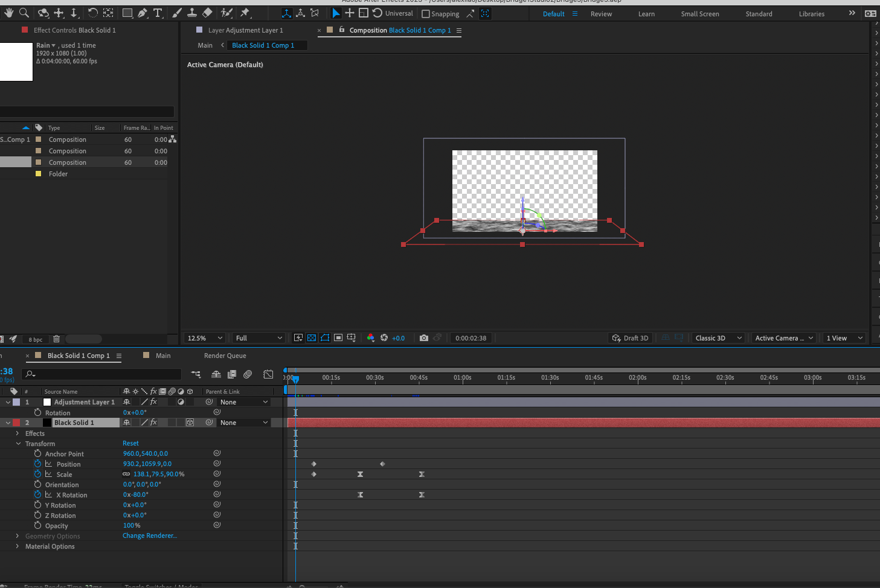Select the Zoom magnifier tool
The image size is (880, 588).
tap(24, 13)
